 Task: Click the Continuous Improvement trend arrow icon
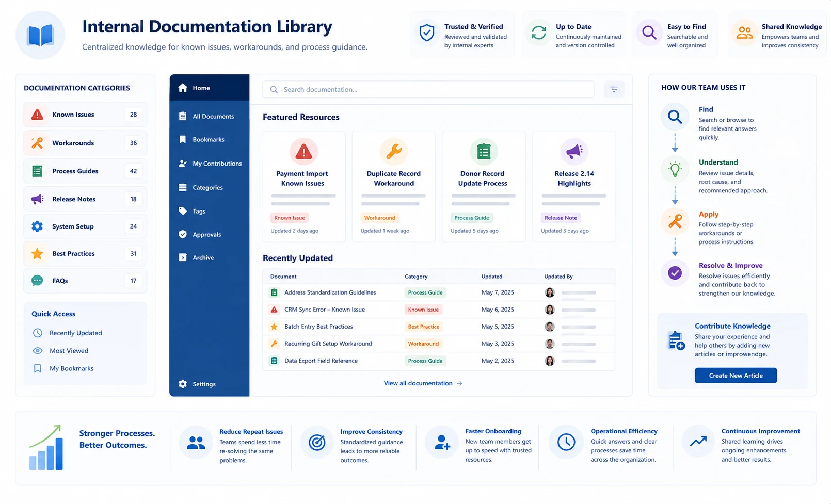pos(698,442)
